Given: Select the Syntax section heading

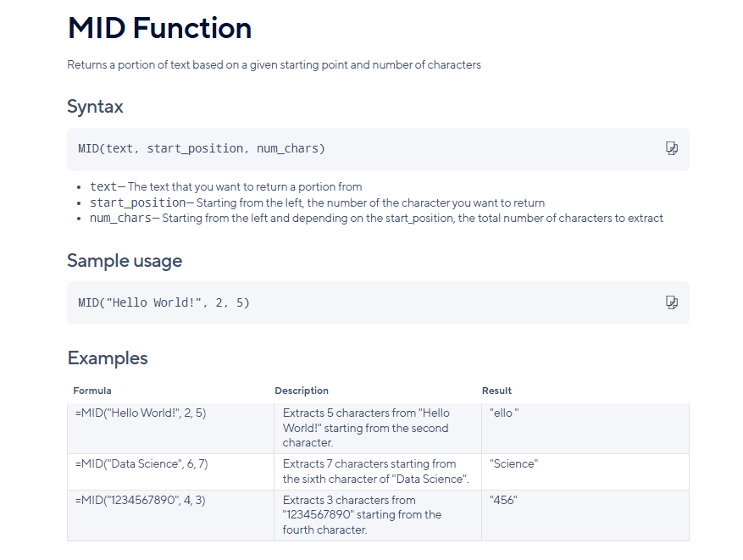Looking at the screenshot, I should (x=95, y=107).
